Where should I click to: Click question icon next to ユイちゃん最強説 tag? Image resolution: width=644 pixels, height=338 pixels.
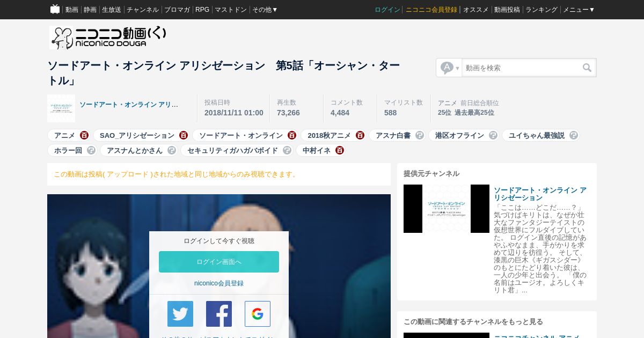(574, 135)
